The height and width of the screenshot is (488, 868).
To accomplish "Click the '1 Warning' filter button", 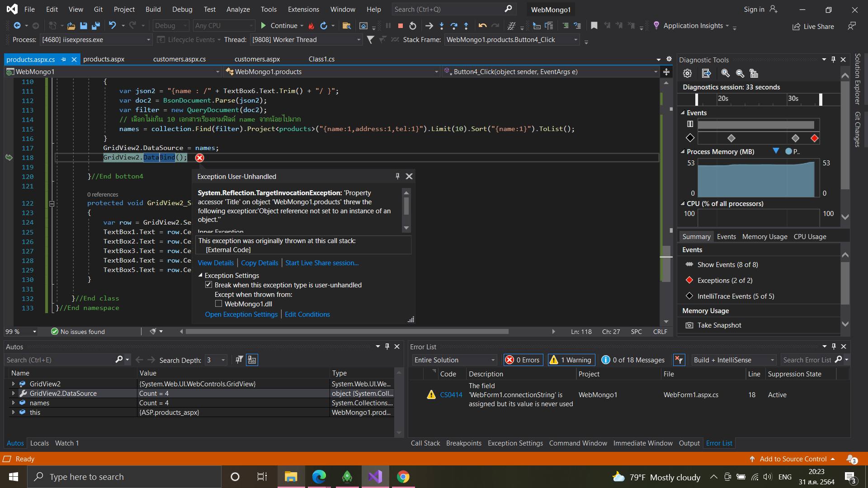I will coord(571,360).
